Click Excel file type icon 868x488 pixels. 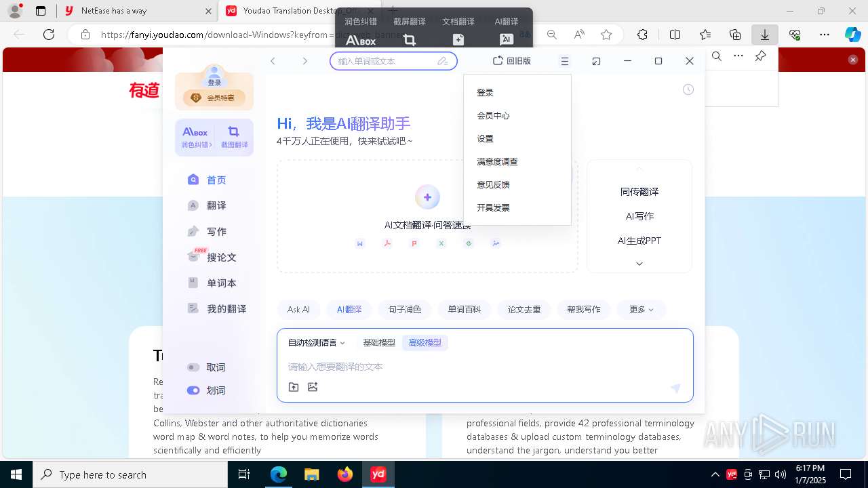tap(441, 243)
